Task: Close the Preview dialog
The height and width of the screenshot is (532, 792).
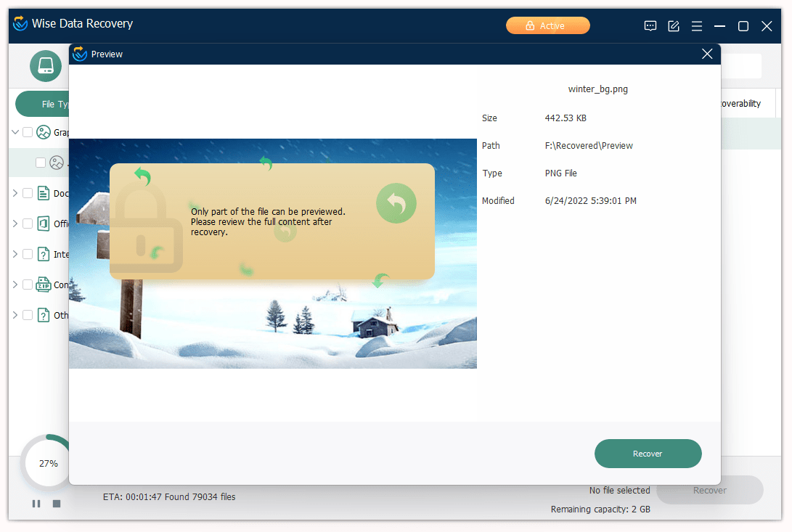Action: coord(707,54)
